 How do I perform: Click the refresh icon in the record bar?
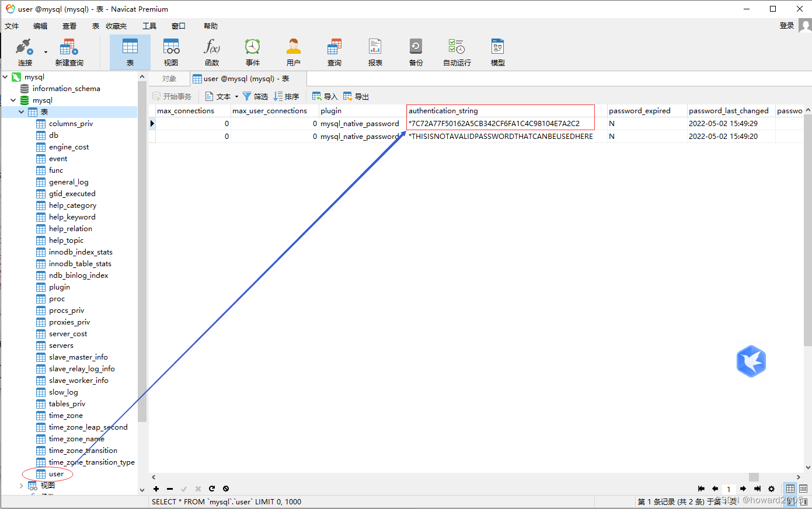point(212,489)
